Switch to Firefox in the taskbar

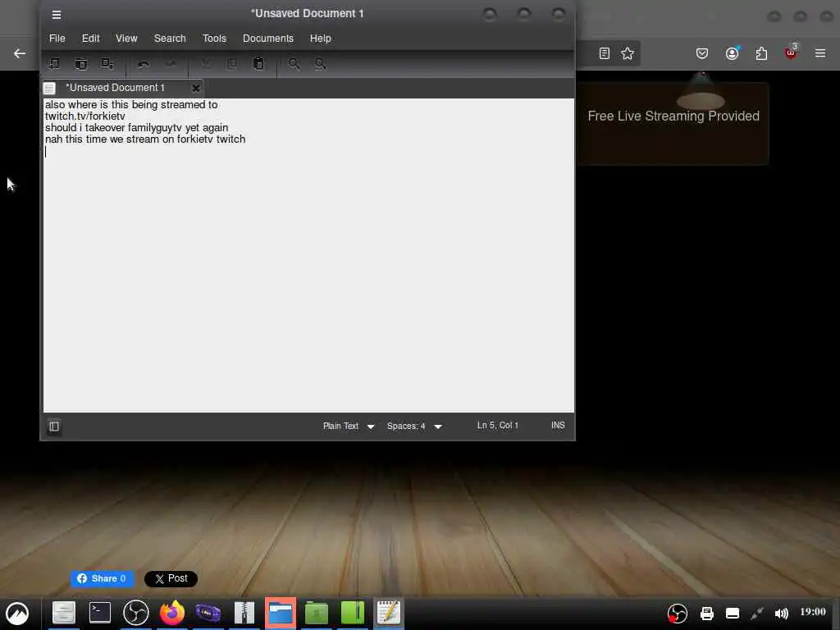coord(172,613)
